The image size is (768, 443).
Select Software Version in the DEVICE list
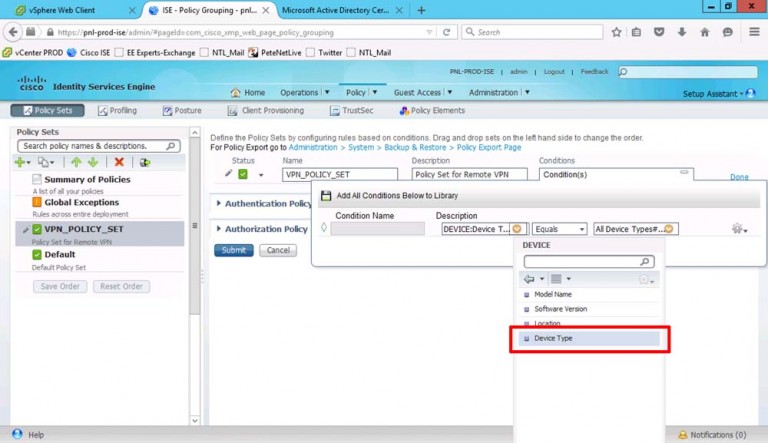point(590,309)
